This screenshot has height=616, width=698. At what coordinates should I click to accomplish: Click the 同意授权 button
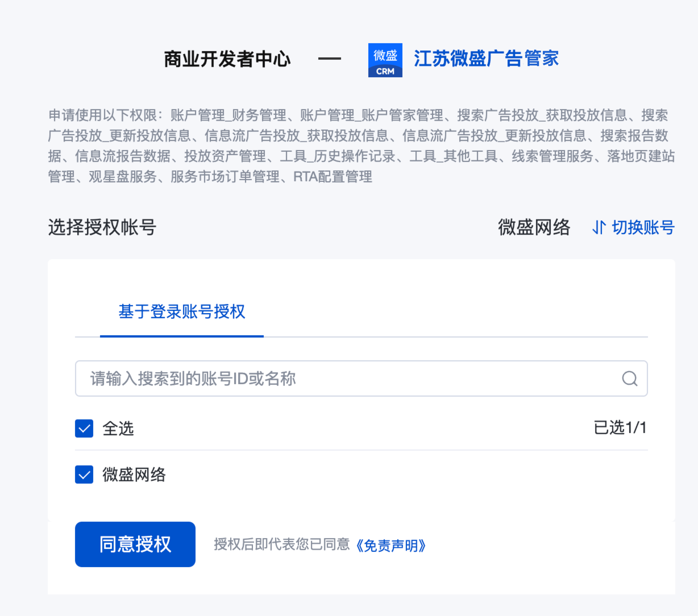pyautogui.click(x=135, y=544)
